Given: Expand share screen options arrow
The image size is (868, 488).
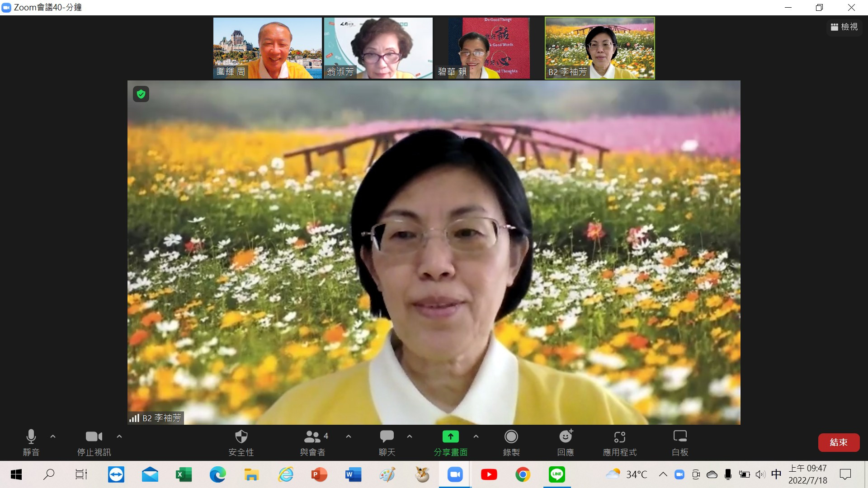Looking at the screenshot, I should 476,436.
